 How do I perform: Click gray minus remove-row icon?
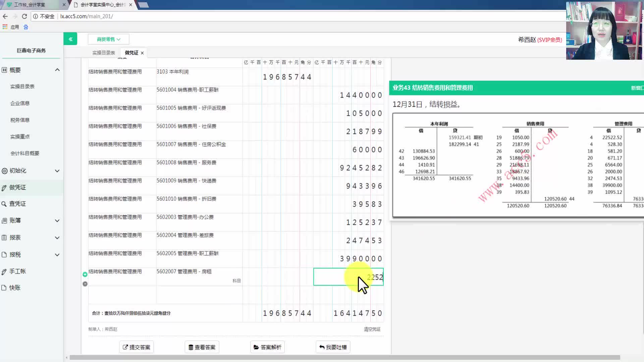coord(85,284)
